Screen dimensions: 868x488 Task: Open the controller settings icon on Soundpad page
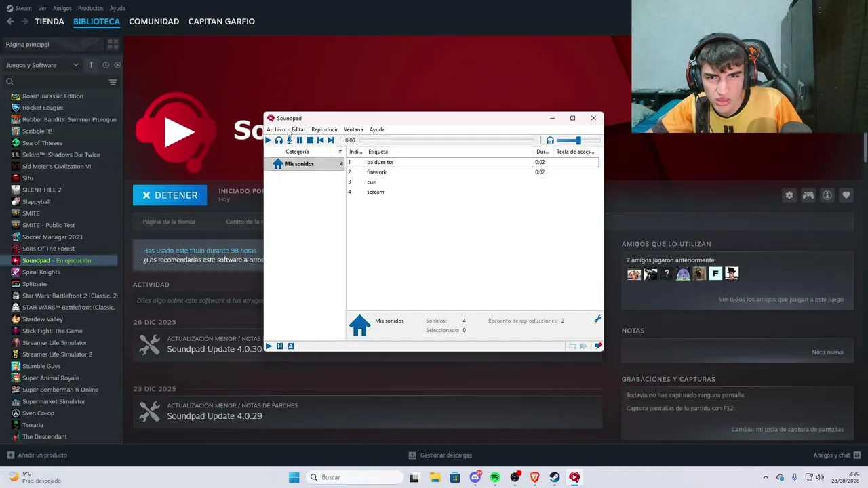808,195
